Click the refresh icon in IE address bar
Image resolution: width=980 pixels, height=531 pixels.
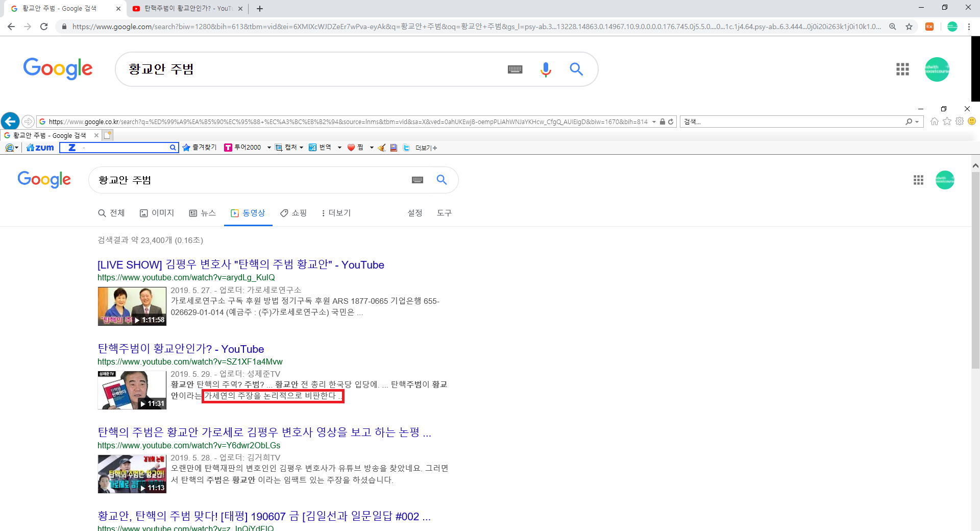click(x=671, y=122)
